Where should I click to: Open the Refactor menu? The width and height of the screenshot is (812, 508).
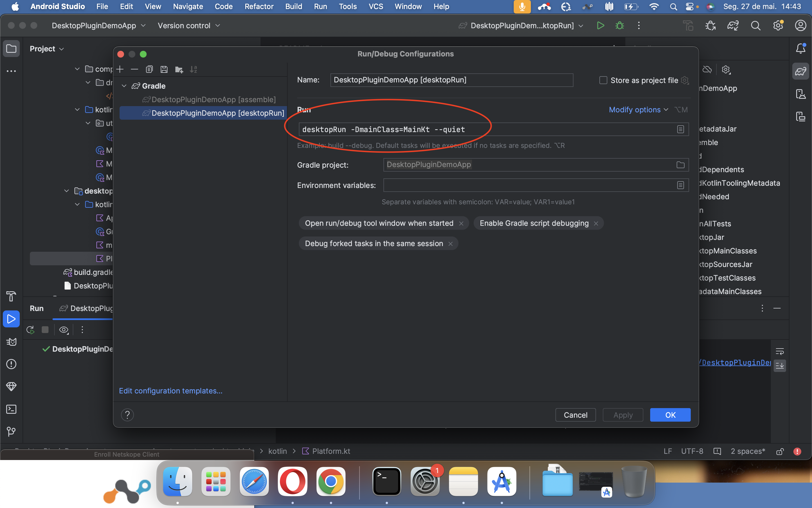(x=259, y=6)
